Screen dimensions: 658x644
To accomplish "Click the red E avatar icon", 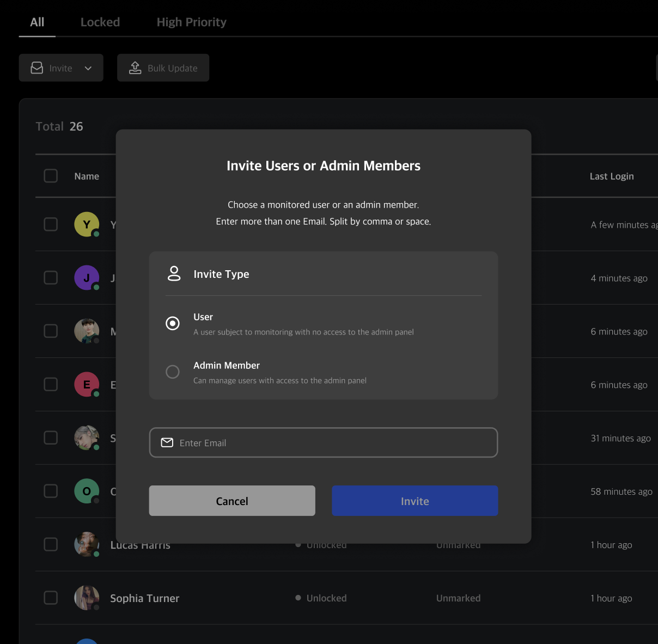I will 87,384.
